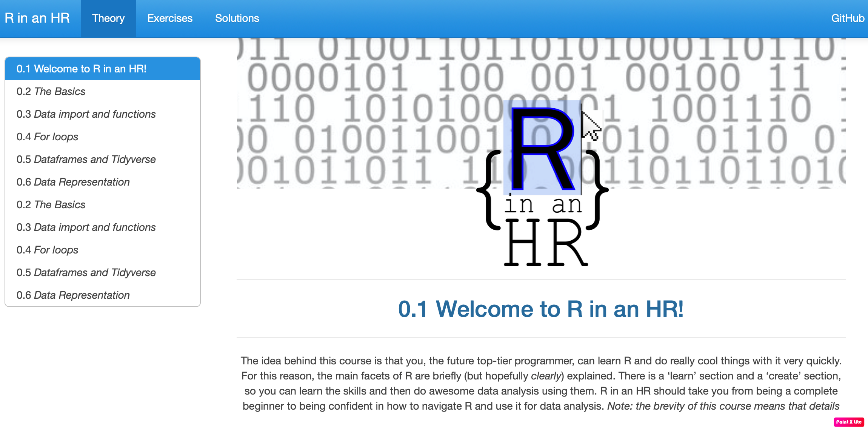Select chapter 0.4 For loops

coord(47,137)
